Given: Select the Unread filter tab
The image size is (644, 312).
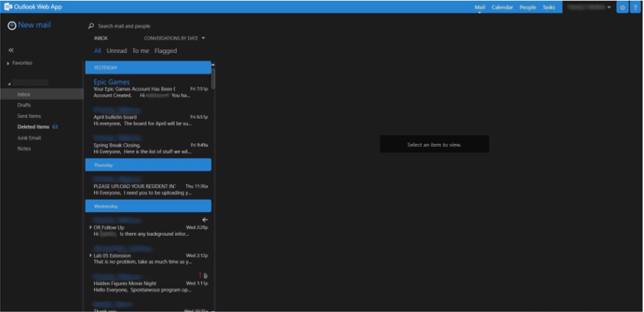Looking at the screenshot, I should coord(117,51).
